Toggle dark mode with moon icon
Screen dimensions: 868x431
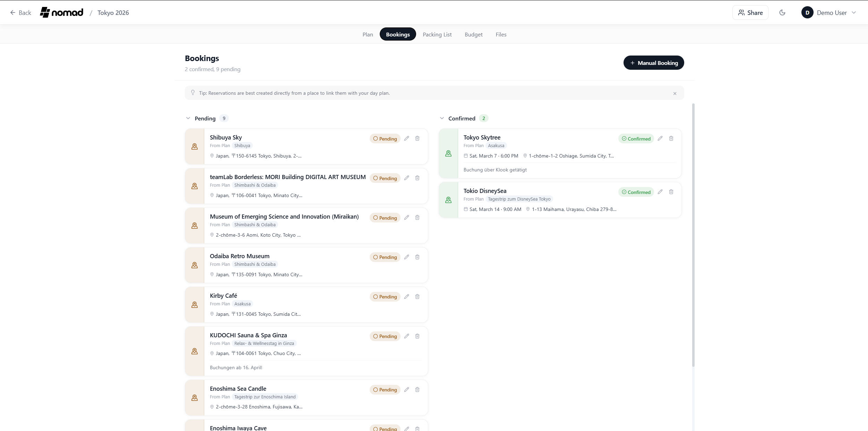(782, 12)
